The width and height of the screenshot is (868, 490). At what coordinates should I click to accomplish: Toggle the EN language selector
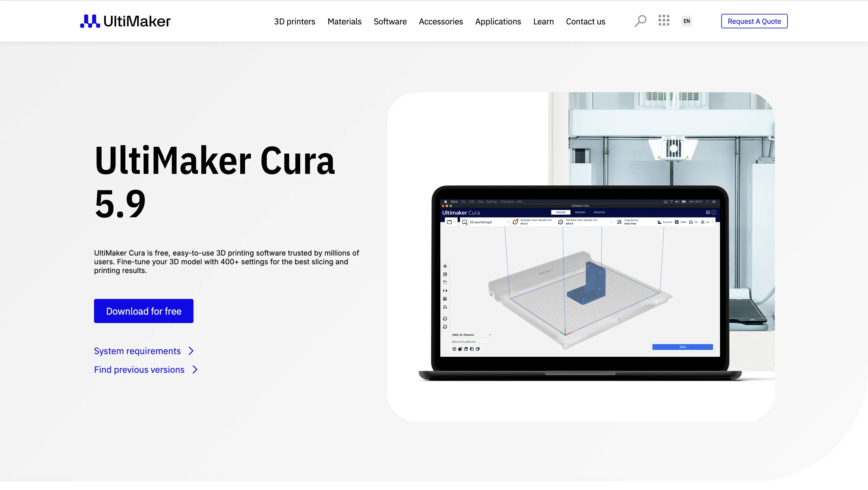click(686, 21)
